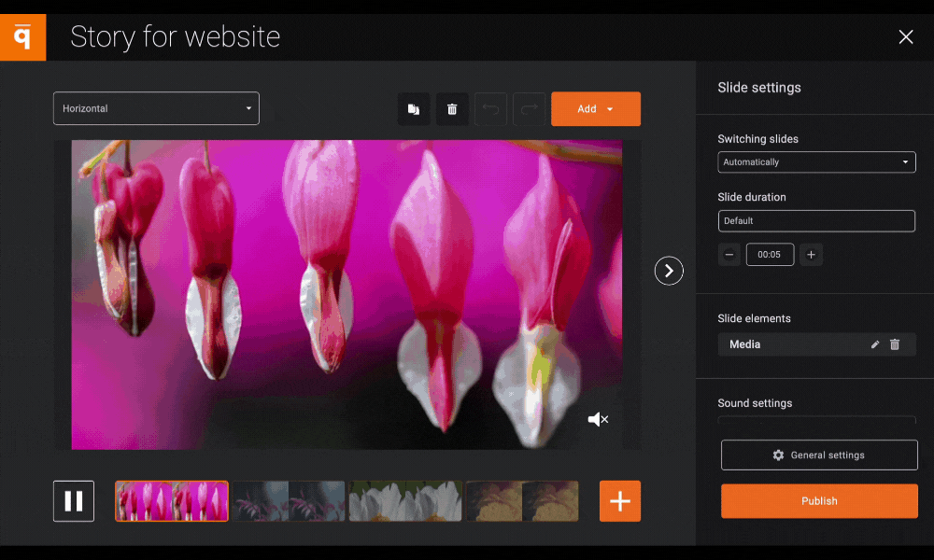Increase slide duration with plus button
The image size is (934, 560).
pos(811,255)
